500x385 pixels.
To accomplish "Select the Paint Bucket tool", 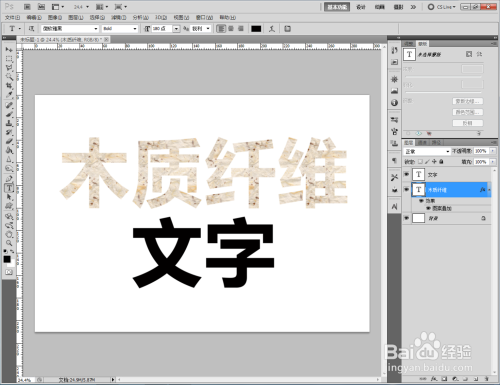I will pyautogui.click(x=9, y=150).
